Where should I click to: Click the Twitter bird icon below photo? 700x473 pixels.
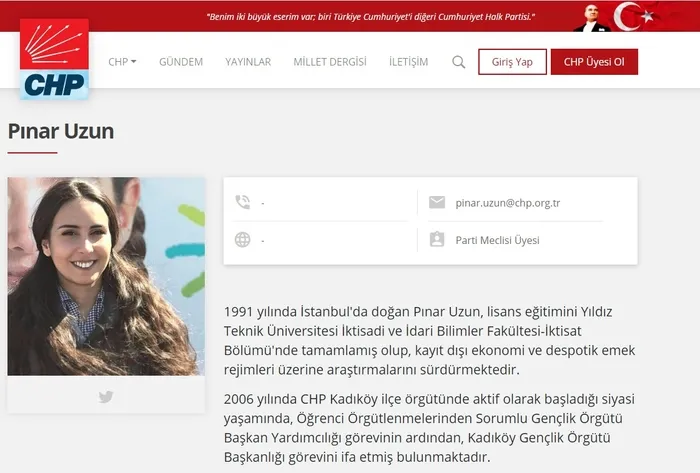point(106,397)
